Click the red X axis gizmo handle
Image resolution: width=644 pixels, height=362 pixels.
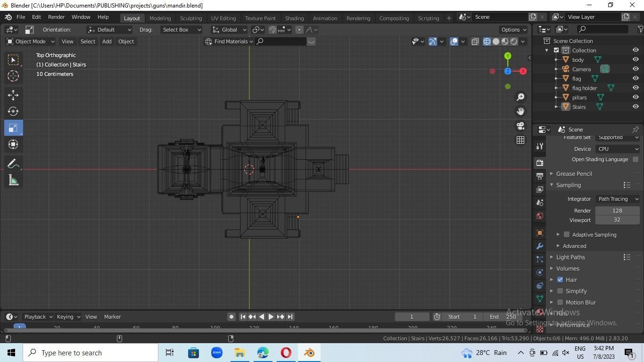(x=523, y=71)
